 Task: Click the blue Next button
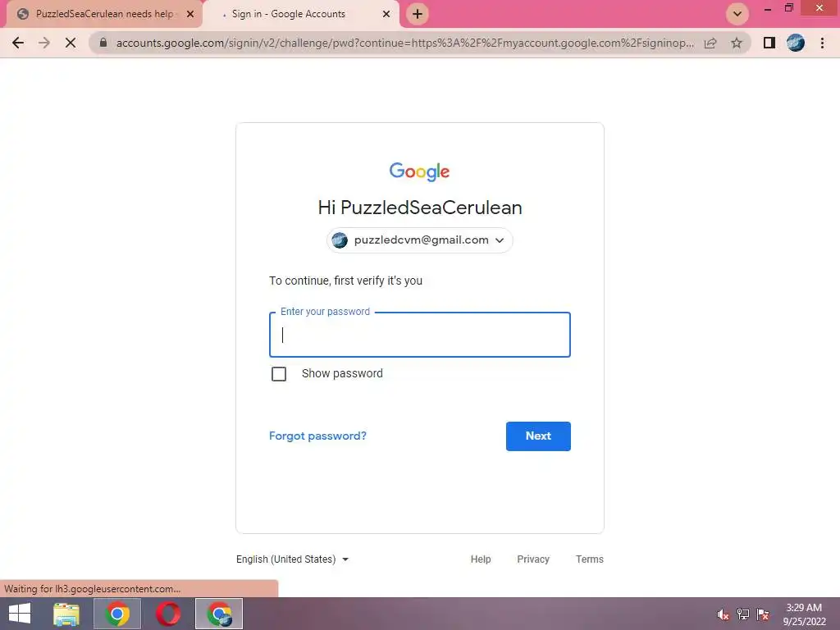[538, 436]
